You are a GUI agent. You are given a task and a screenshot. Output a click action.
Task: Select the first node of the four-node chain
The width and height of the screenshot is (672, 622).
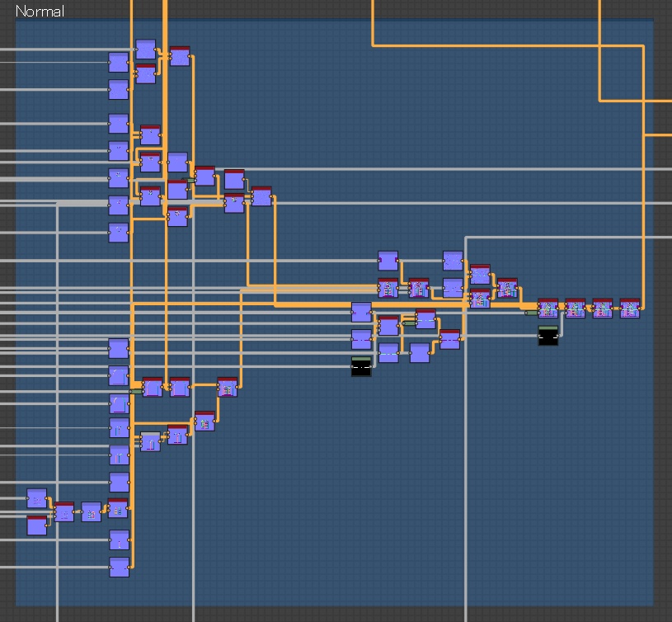(x=547, y=309)
